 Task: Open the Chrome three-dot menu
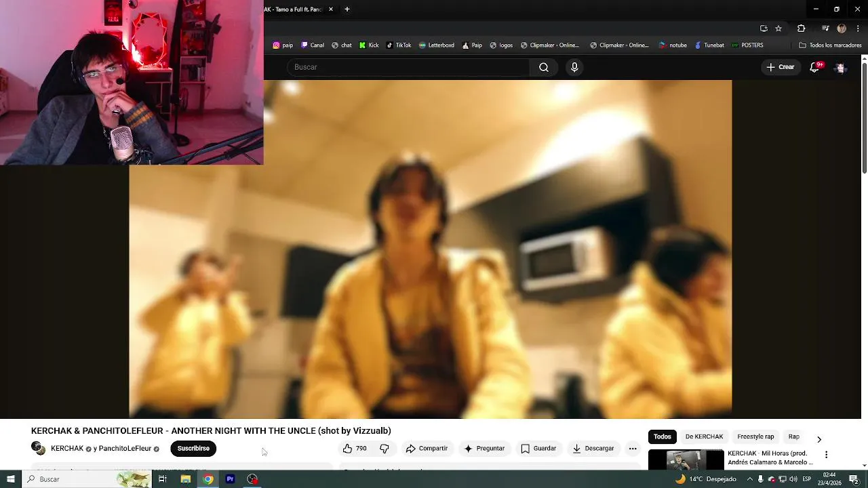click(858, 28)
